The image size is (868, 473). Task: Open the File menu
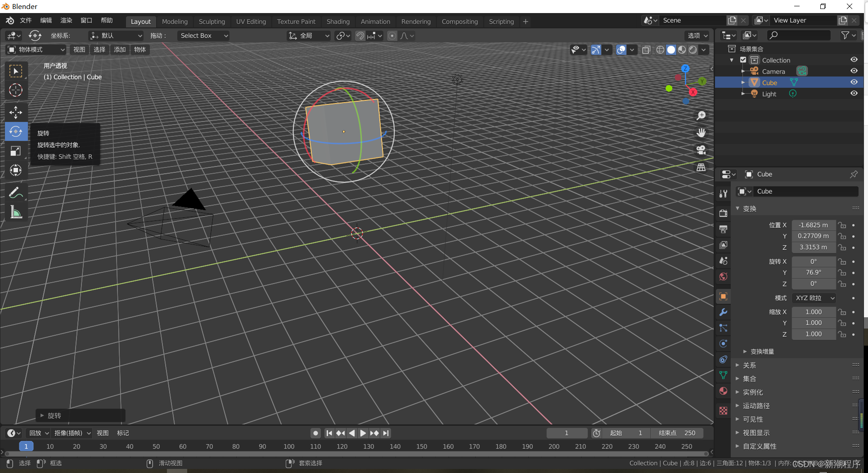tap(26, 21)
